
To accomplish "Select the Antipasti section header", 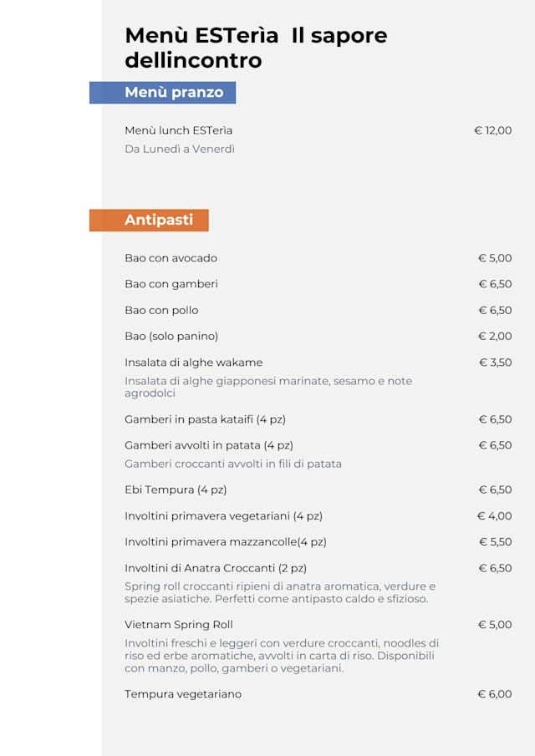I will coord(159,220).
